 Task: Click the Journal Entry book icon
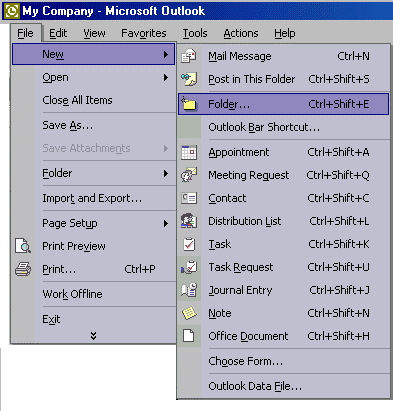189,290
